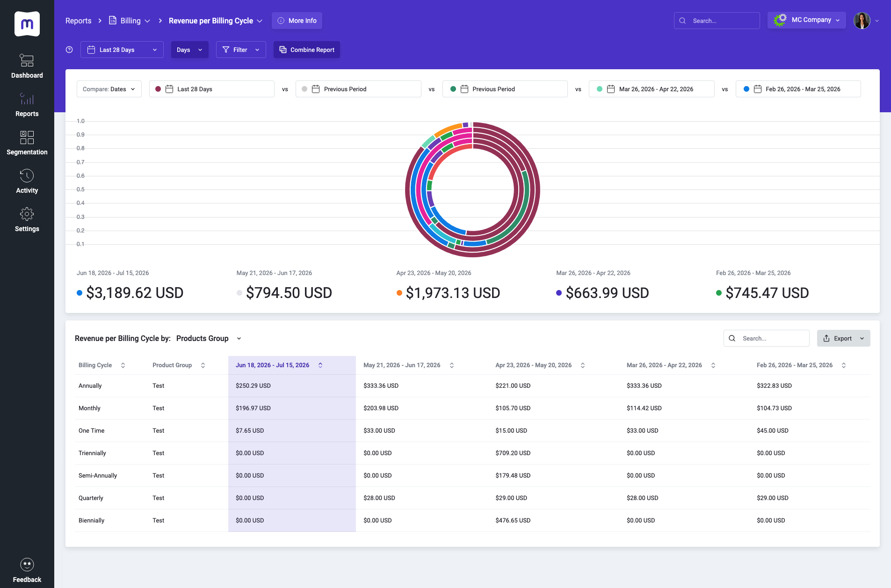Click the $709.20 USD cell
Viewport: 891px width, 588px height.
click(513, 453)
